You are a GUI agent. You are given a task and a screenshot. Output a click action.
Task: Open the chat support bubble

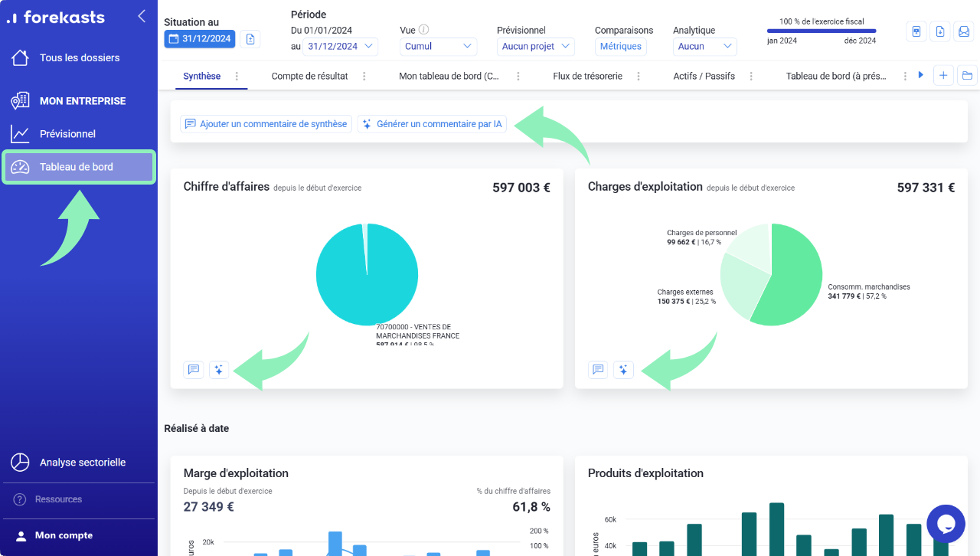tap(946, 524)
